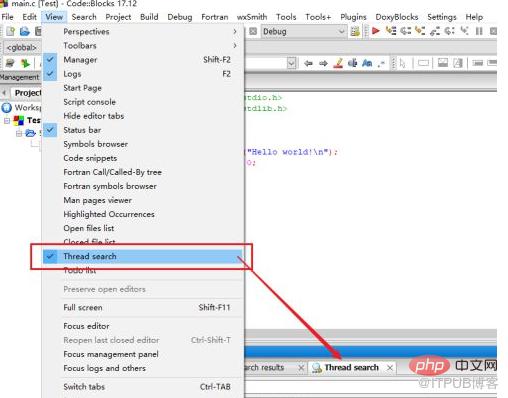Click the Step into instruction debug icon
This screenshot has width=508, height=398.
click(x=464, y=31)
